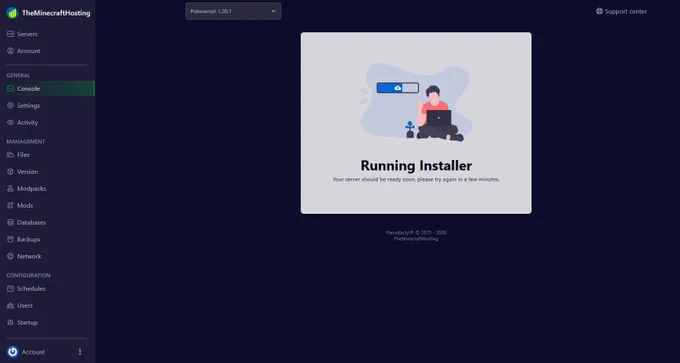680x363 pixels.
Task: Click the MANAGEMENT section label
Action: (26, 141)
